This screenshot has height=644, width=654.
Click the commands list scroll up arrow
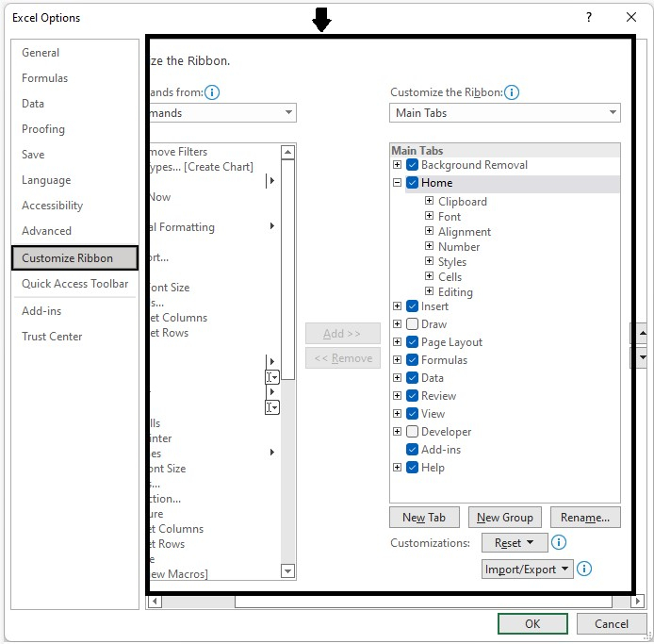pyautogui.click(x=287, y=153)
